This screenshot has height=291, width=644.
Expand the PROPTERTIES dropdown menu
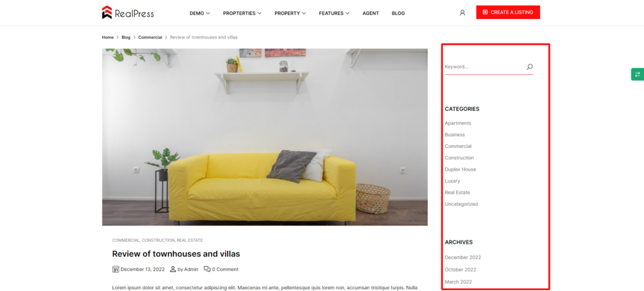pyautogui.click(x=242, y=13)
